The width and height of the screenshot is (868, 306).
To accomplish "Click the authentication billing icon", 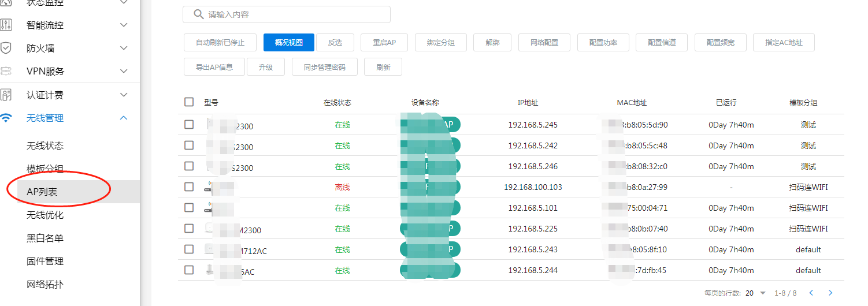I will point(6,95).
